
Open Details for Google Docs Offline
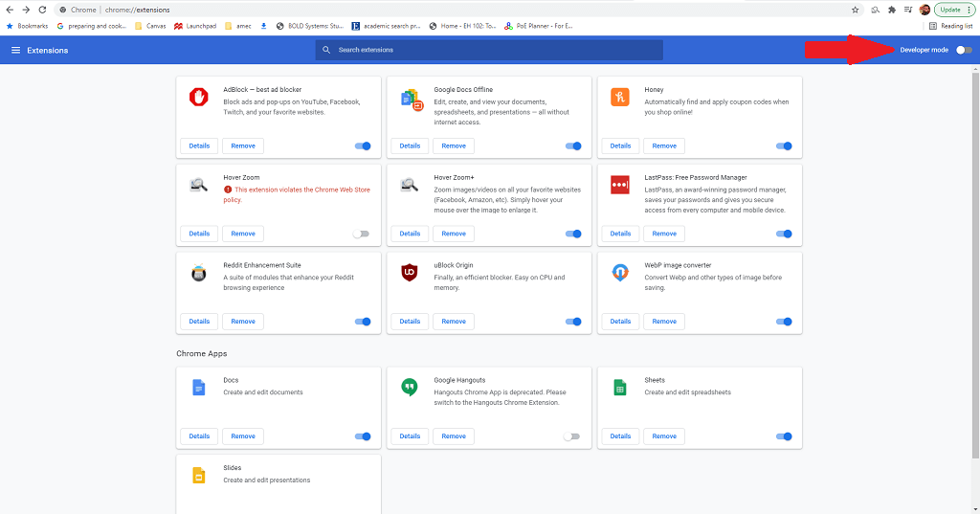click(410, 145)
